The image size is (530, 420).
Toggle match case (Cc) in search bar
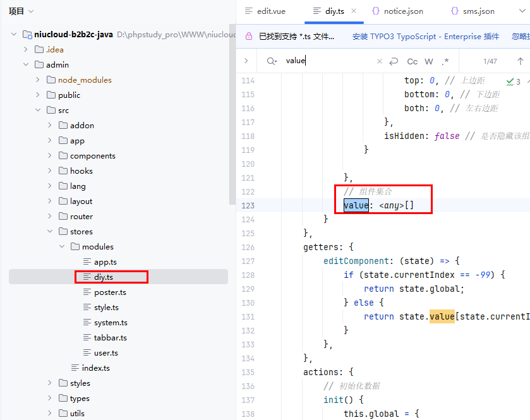click(x=413, y=61)
